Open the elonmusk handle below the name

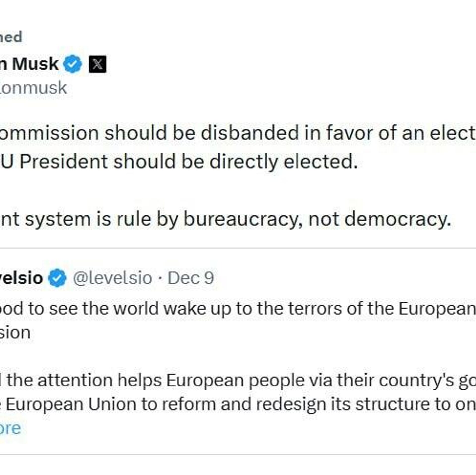[33, 88]
